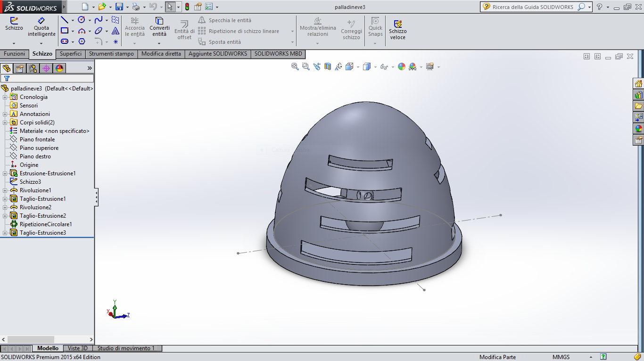Expand Corpi solidi(2) folder
644x361 pixels.
[x=5, y=123]
